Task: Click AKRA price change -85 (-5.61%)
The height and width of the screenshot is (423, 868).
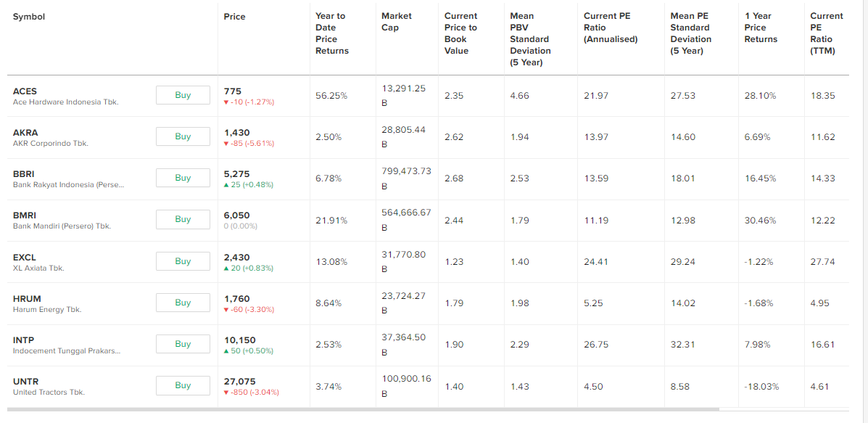Action: [249, 144]
